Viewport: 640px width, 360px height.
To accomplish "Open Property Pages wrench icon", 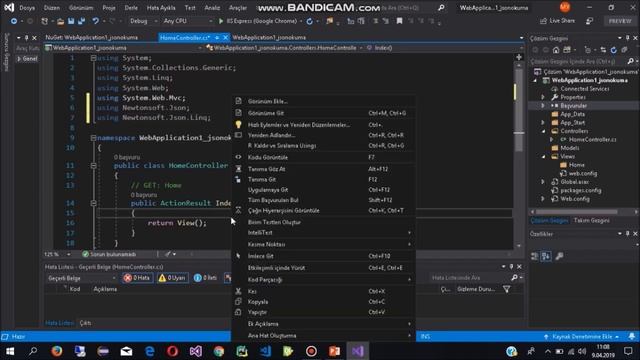I will (560, 256).
